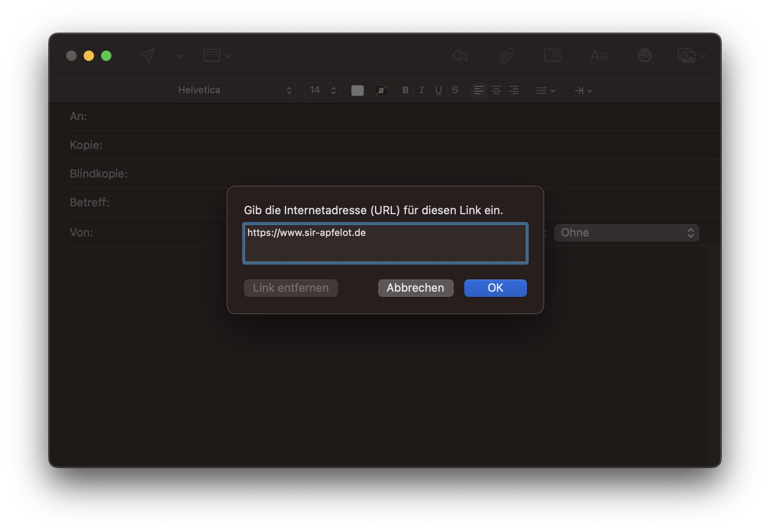This screenshot has width=770, height=532.
Task: Click inside the URL text field
Action: click(x=385, y=243)
